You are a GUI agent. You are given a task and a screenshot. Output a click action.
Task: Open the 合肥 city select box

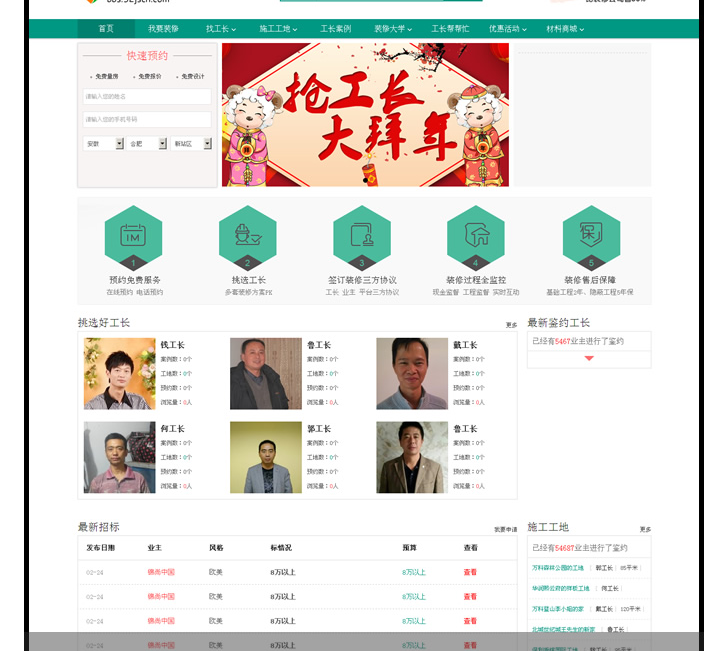coord(147,143)
